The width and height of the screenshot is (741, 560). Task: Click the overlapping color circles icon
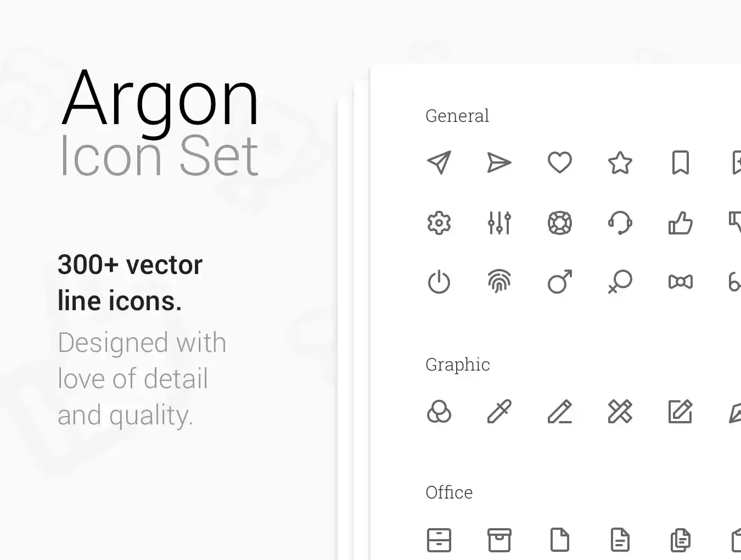439,411
